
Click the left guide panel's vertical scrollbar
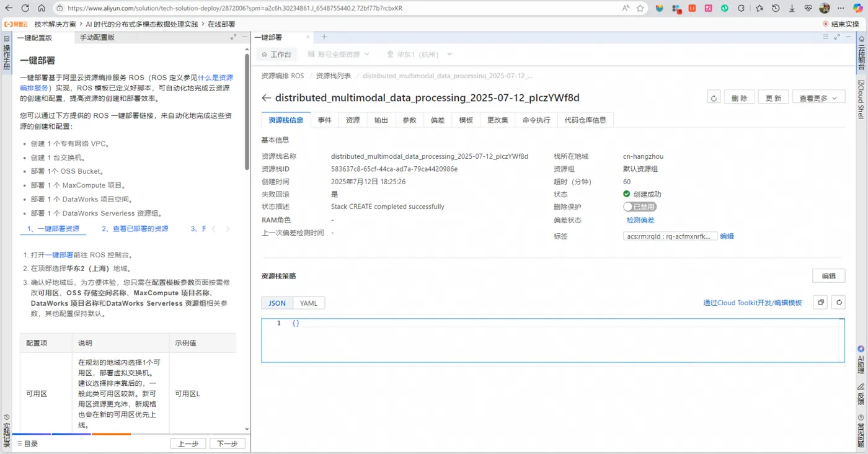pyautogui.click(x=247, y=112)
